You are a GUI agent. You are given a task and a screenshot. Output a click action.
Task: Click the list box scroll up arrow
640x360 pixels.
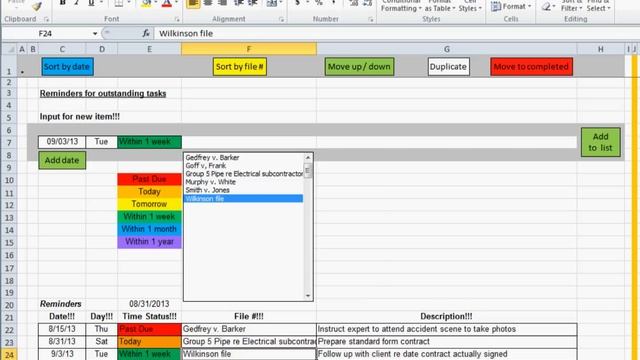click(x=308, y=158)
